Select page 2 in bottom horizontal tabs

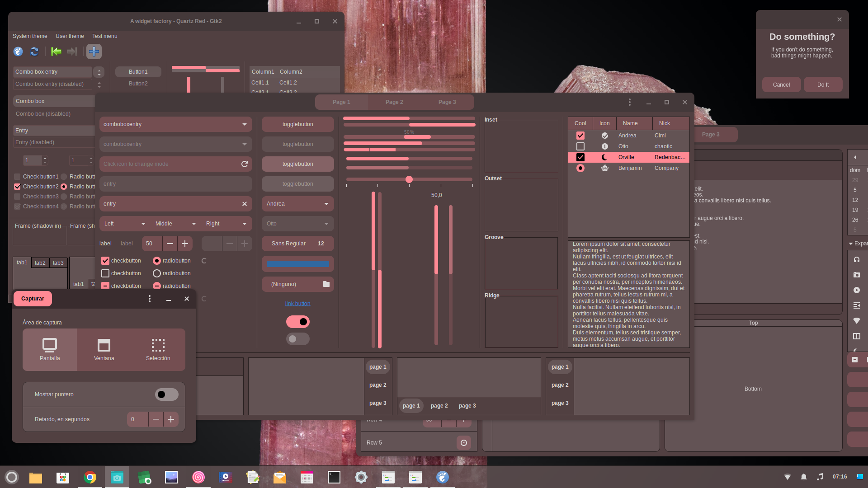[439, 406]
